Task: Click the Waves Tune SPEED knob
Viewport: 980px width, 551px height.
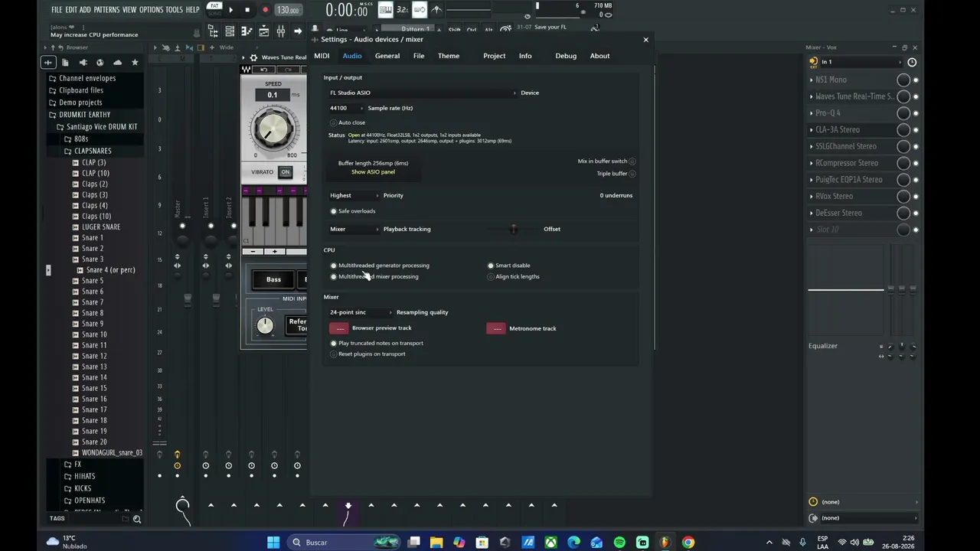Action: 273,129
